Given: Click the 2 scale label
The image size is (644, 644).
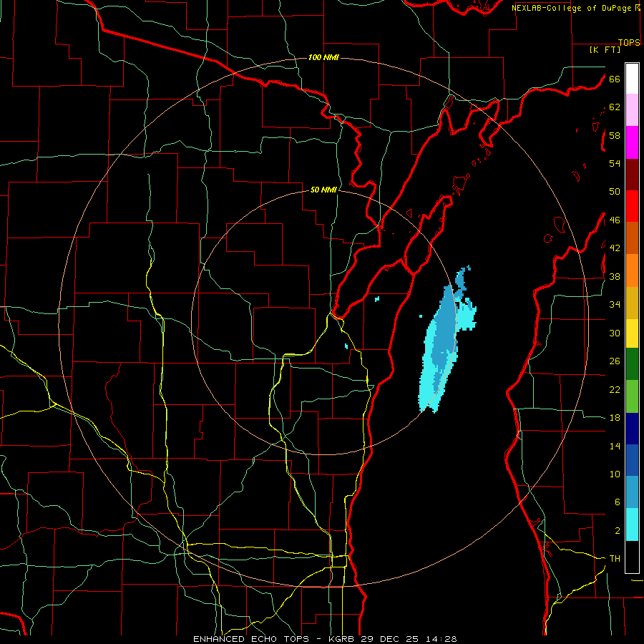Looking at the screenshot, I should click(617, 531).
